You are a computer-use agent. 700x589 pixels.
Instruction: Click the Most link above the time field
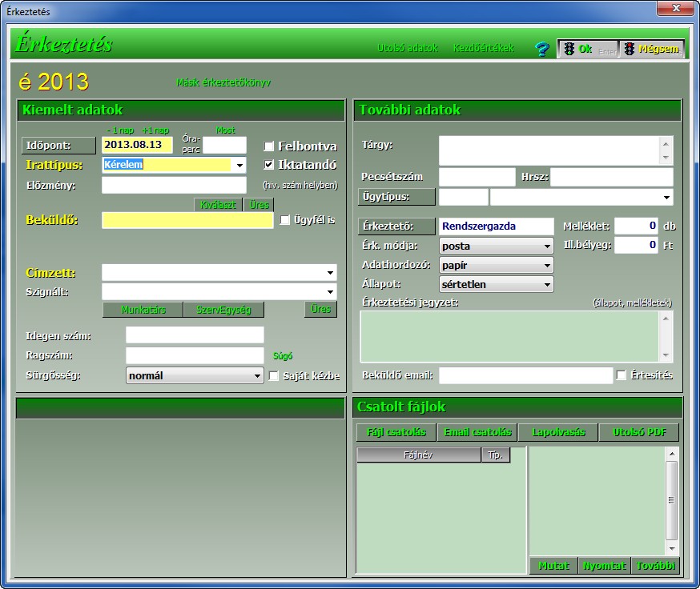click(x=225, y=130)
